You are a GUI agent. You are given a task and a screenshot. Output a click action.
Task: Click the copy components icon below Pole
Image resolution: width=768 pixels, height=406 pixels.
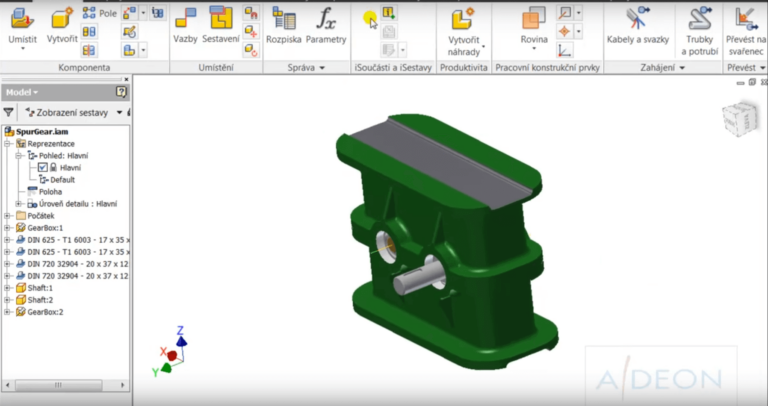[x=89, y=32]
